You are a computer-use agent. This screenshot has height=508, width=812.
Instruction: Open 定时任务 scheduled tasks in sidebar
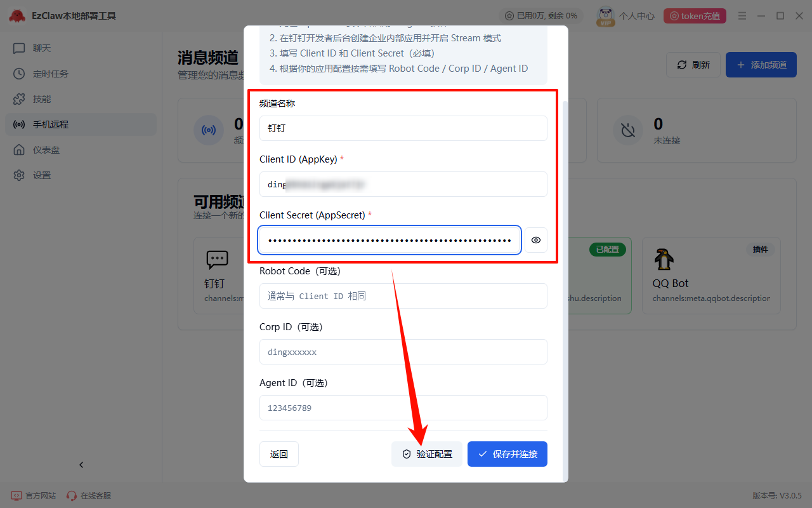tap(50, 74)
